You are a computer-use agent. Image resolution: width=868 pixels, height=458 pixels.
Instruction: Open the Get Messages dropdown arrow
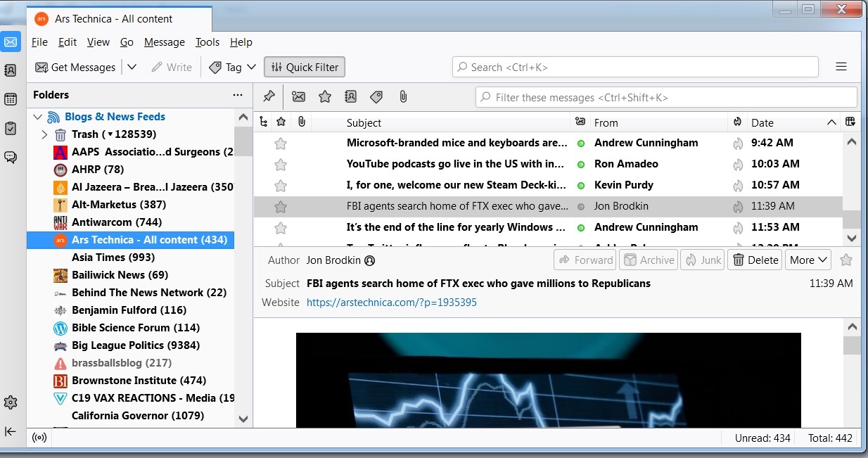132,68
